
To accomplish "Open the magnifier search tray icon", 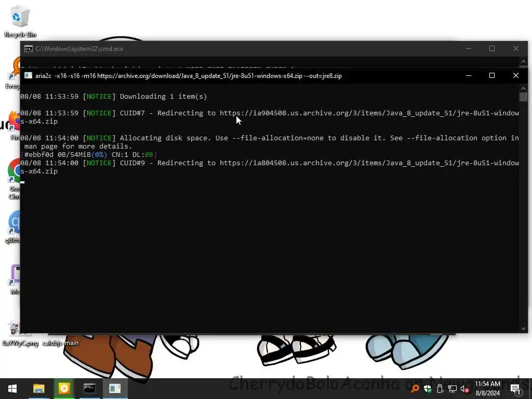I will pyautogui.click(x=415, y=389).
